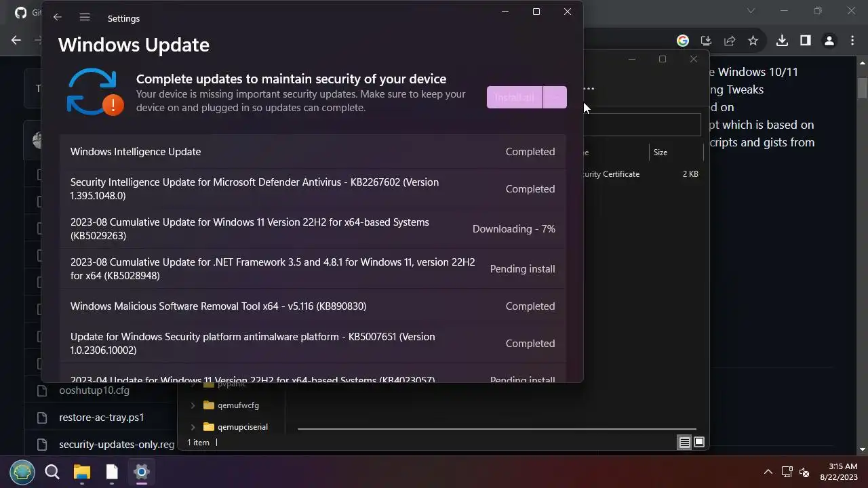Open the Settings hamburger navigation menu

(84, 18)
